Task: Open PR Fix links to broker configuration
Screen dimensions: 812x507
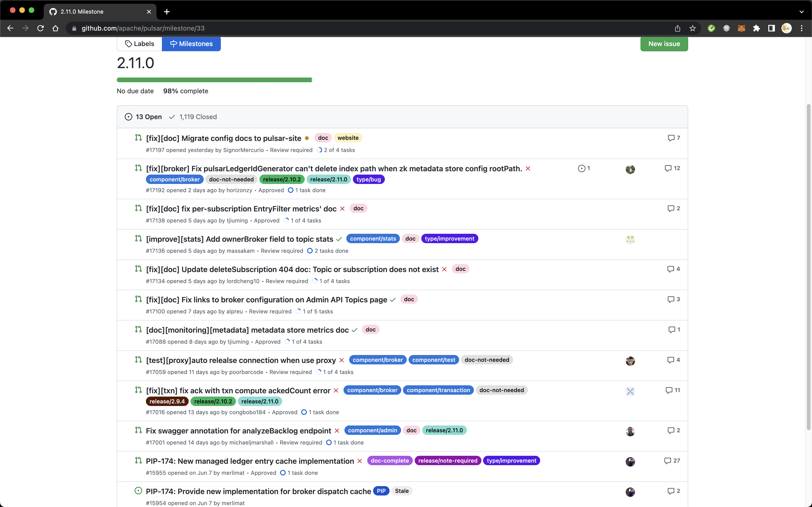Action: tap(266, 300)
